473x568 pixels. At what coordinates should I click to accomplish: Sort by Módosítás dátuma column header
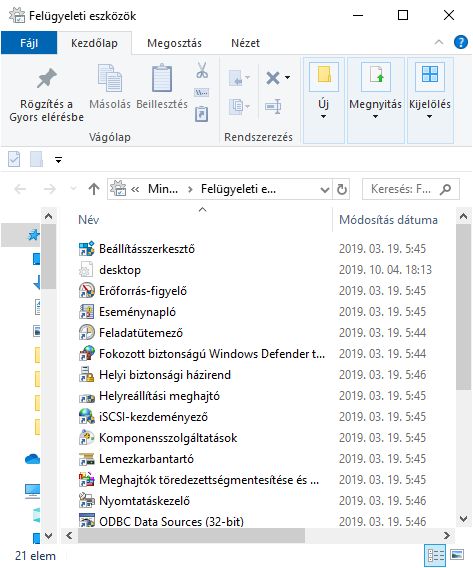tap(388, 220)
